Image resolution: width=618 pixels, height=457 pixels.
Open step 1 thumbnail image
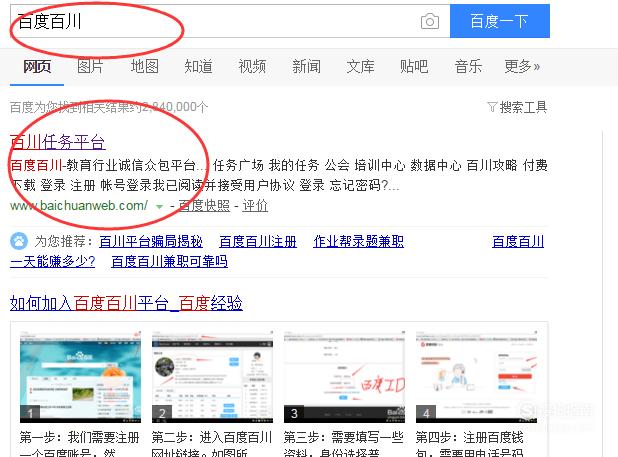click(x=80, y=377)
